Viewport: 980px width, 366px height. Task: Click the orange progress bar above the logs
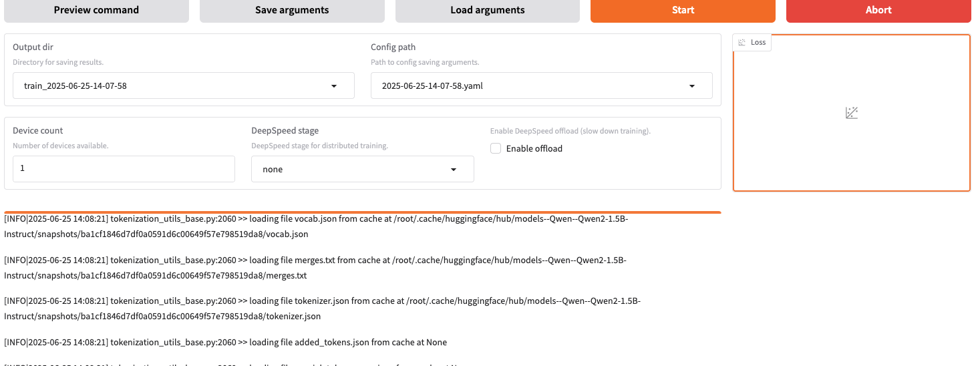coord(362,212)
